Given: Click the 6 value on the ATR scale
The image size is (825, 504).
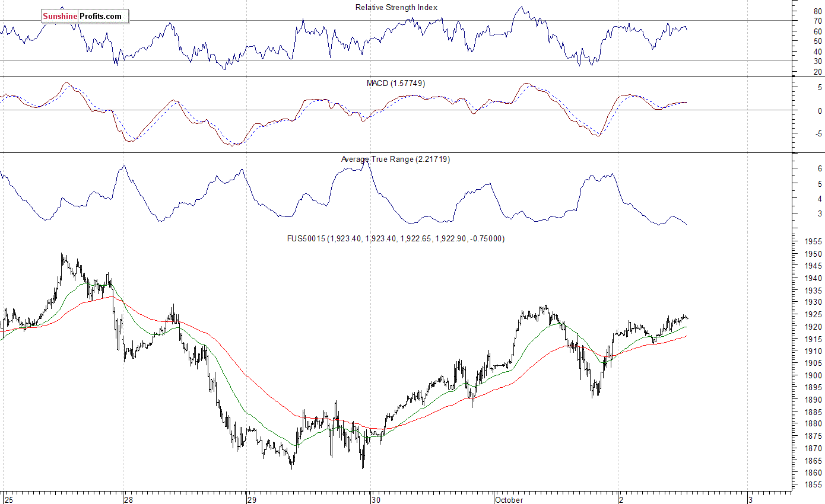Looking at the screenshot, I should [820, 168].
